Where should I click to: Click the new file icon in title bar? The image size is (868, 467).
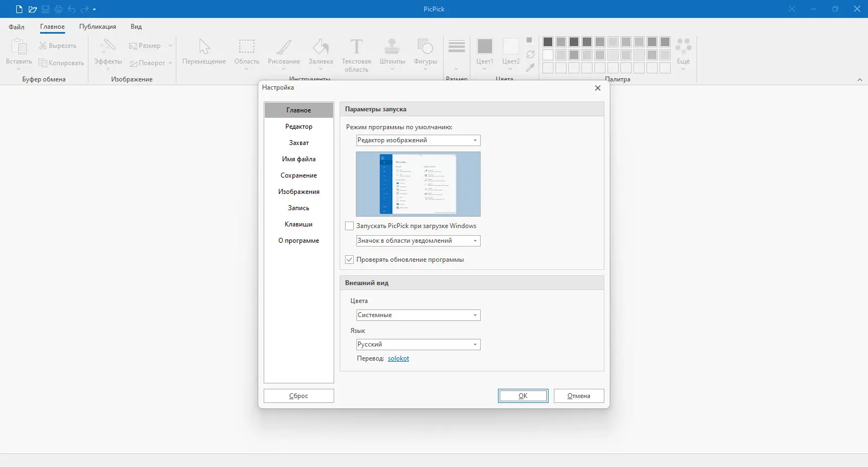[19, 9]
